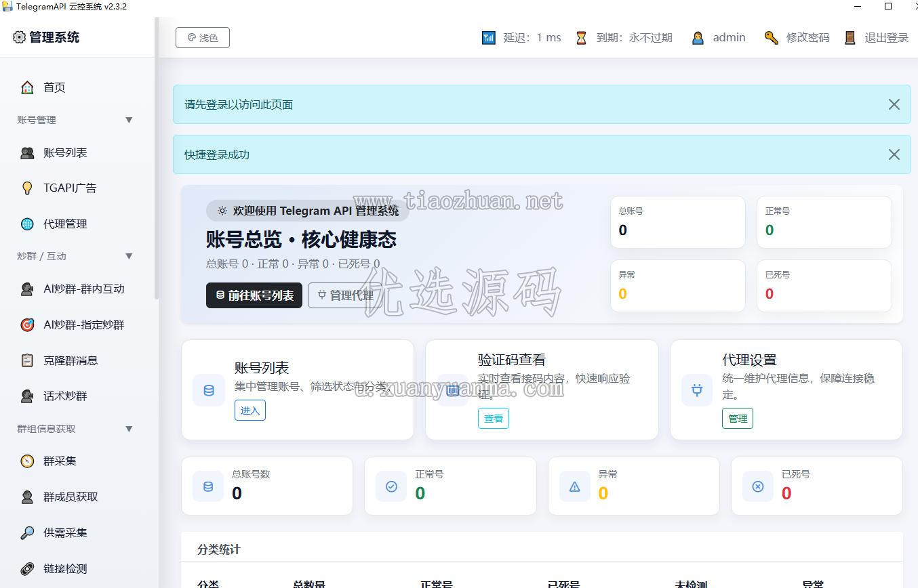Click the 前往账号列表 button
The width and height of the screenshot is (918, 588).
point(254,295)
